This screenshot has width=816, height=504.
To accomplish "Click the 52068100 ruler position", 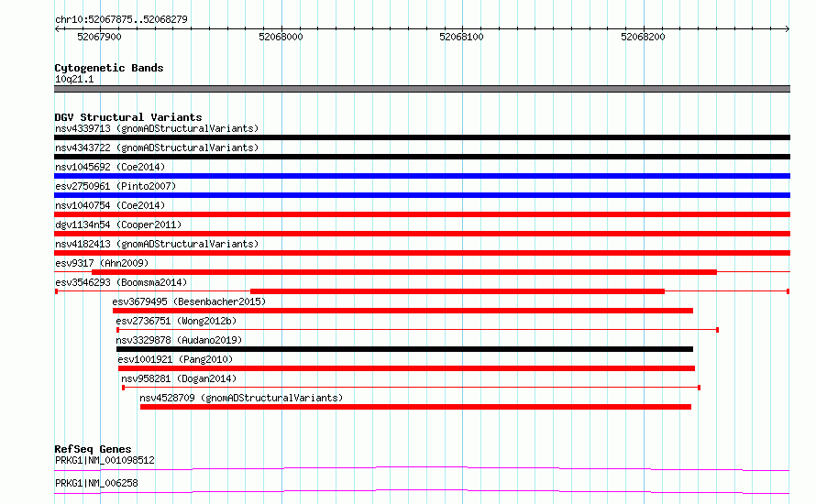I will click(461, 37).
